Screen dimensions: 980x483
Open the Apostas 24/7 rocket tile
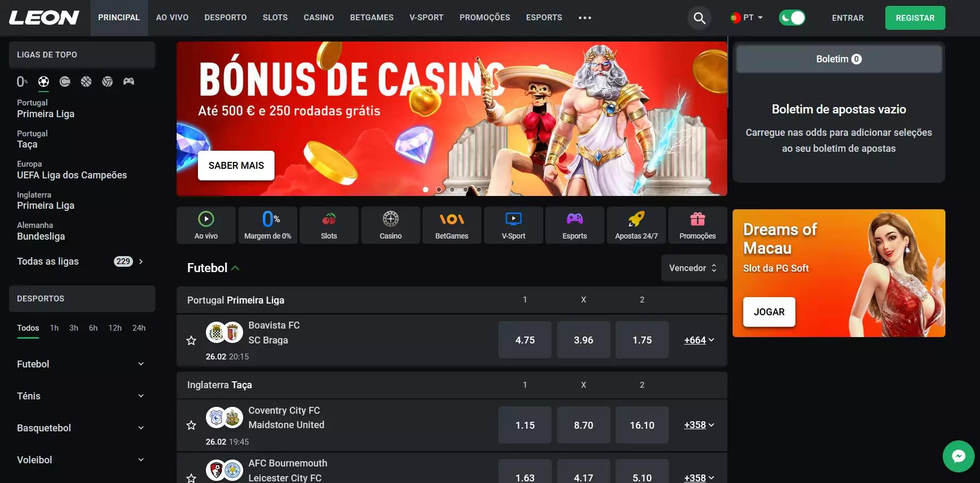click(x=636, y=225)
